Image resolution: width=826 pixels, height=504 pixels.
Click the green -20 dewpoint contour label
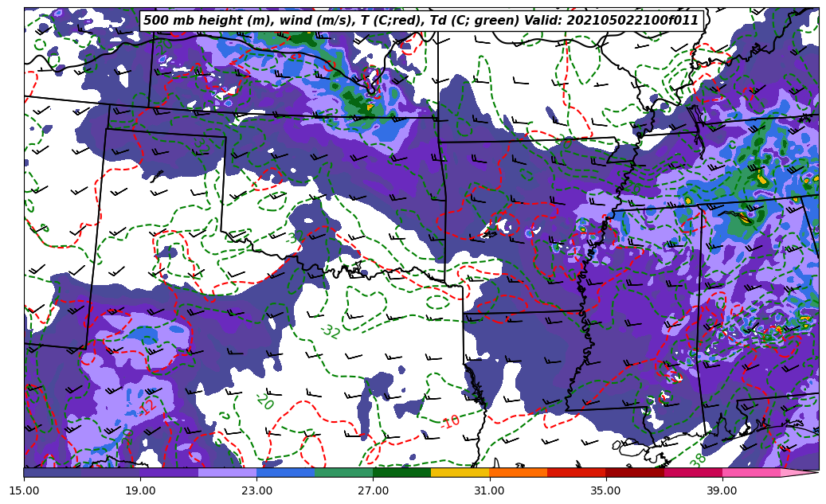tap(264, 400)
